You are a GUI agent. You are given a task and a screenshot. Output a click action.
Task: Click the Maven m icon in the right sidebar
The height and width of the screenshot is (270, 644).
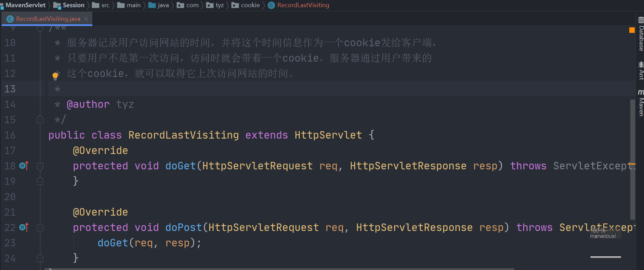(641, 92)
